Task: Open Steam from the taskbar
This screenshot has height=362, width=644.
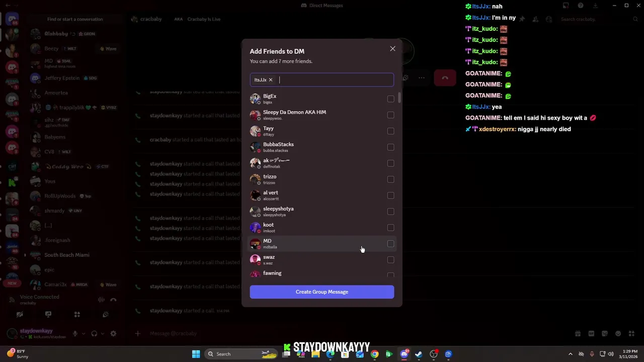Action: (419, 354)
